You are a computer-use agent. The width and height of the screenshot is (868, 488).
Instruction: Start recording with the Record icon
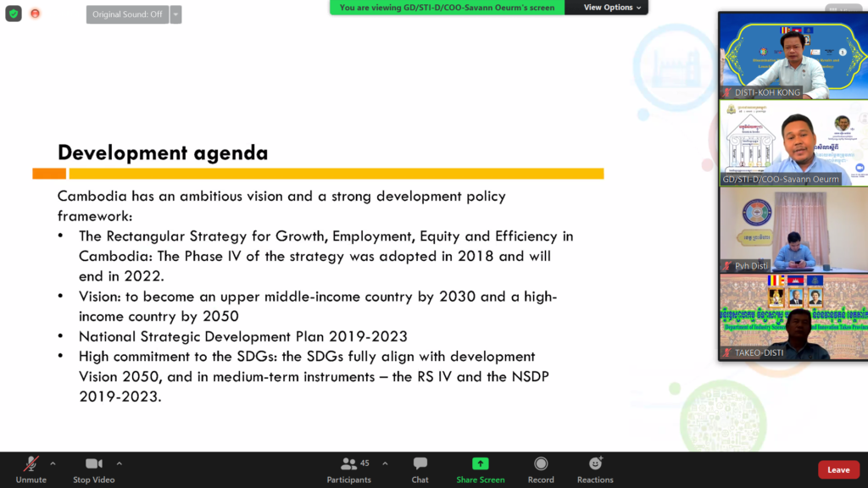pyautogui.click(x=541, y=469)
